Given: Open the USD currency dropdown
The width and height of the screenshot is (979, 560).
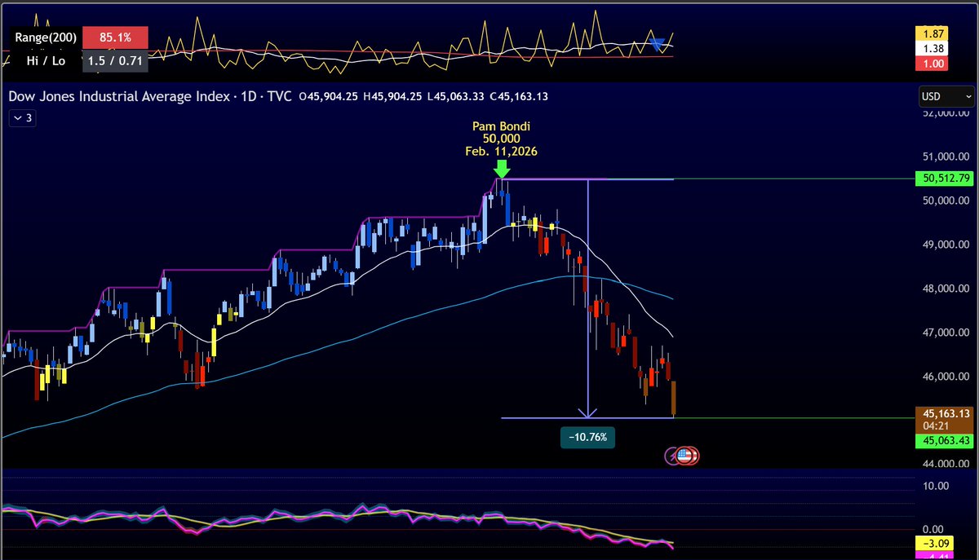Looking at the screenshot, I should tap(946, 96).
